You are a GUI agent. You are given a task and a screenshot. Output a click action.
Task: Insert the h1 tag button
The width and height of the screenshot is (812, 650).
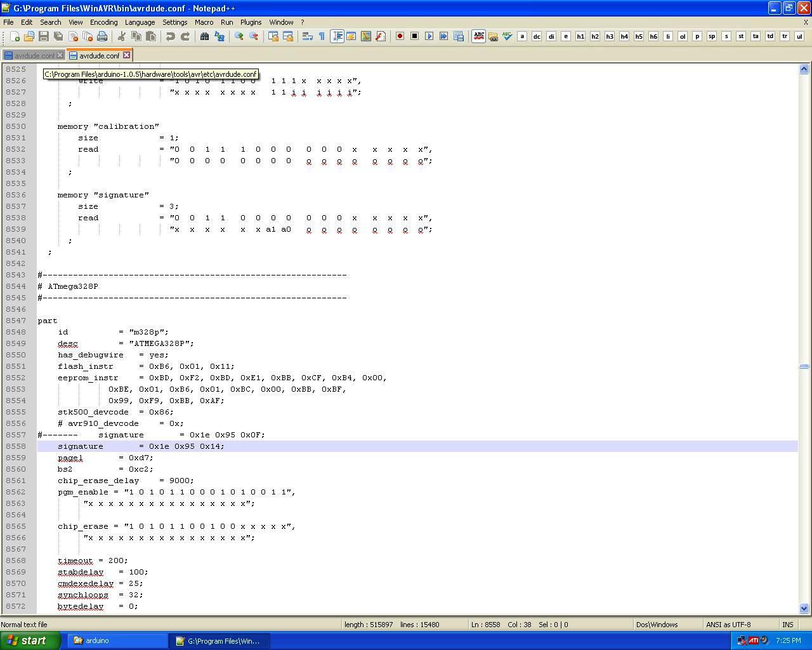(x=580, y=36)
